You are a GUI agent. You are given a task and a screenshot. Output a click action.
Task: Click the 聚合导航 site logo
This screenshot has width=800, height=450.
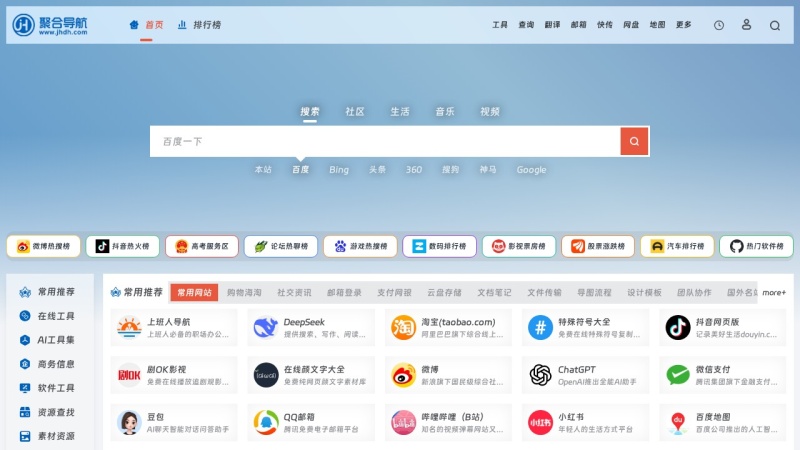tap(50, 24)
